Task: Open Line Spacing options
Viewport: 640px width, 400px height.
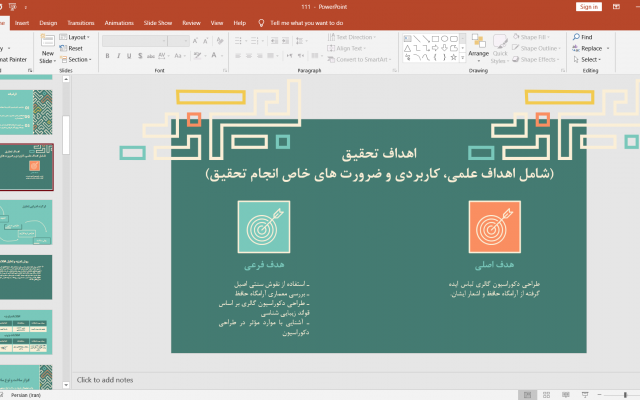Action: (x=302, y=41)
